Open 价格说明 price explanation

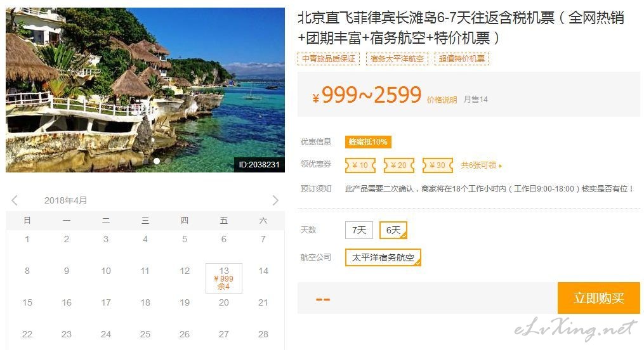click(442, 100)
